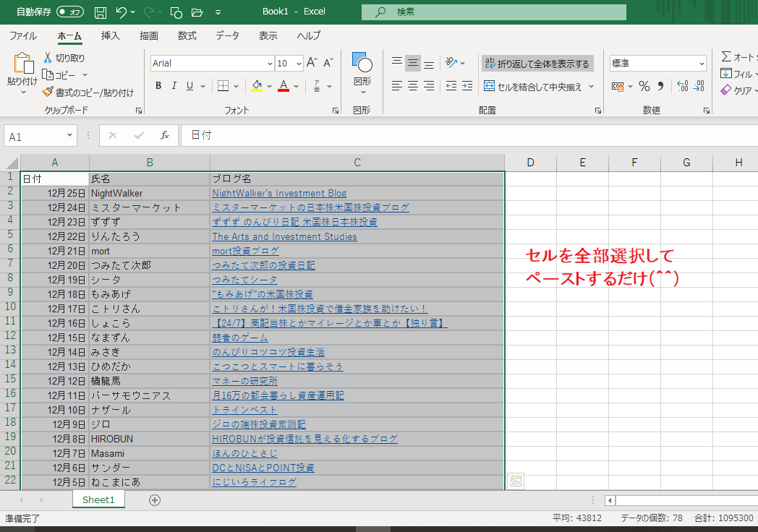Click the Cut scissors icon
This screenshot has width=758, height=532.
tap(48, 58)
